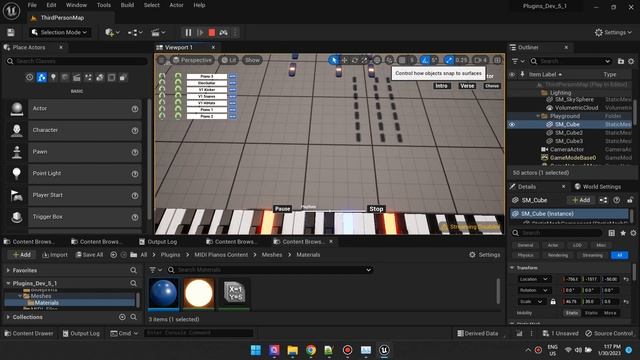Click the in-game Pause button
Image resolution: width=640 pixels, height=360 pixels.
282,209
